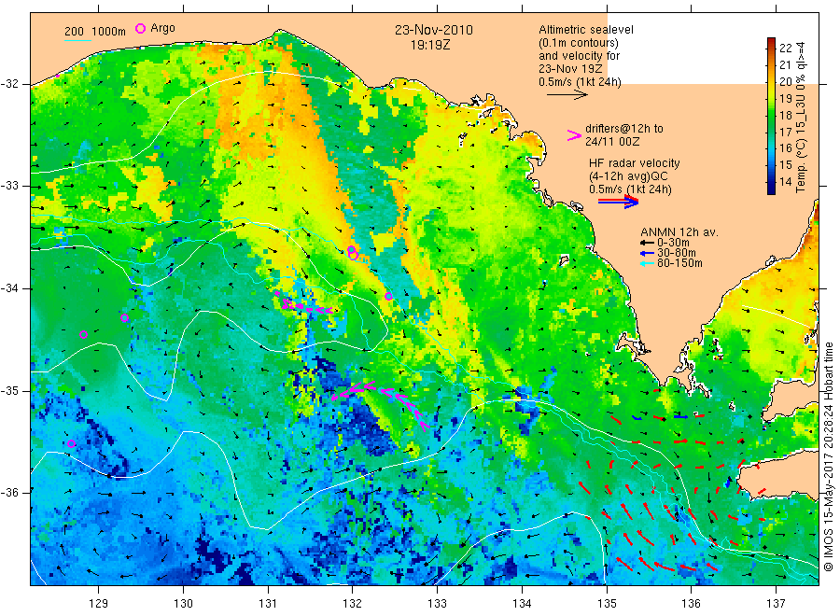Click the ANMN 12h av. legend heading
Viewport: 840px width, 616px height.
(x=679, y=232)
